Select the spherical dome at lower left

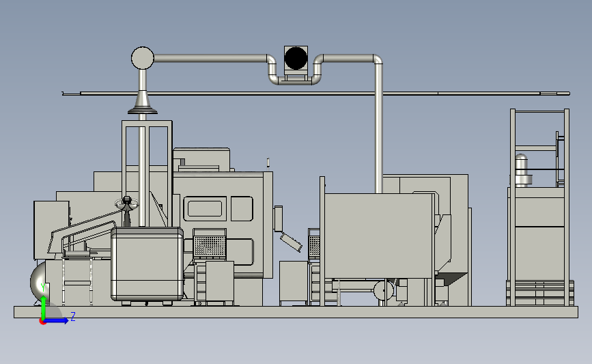click(x=38, y=281)
